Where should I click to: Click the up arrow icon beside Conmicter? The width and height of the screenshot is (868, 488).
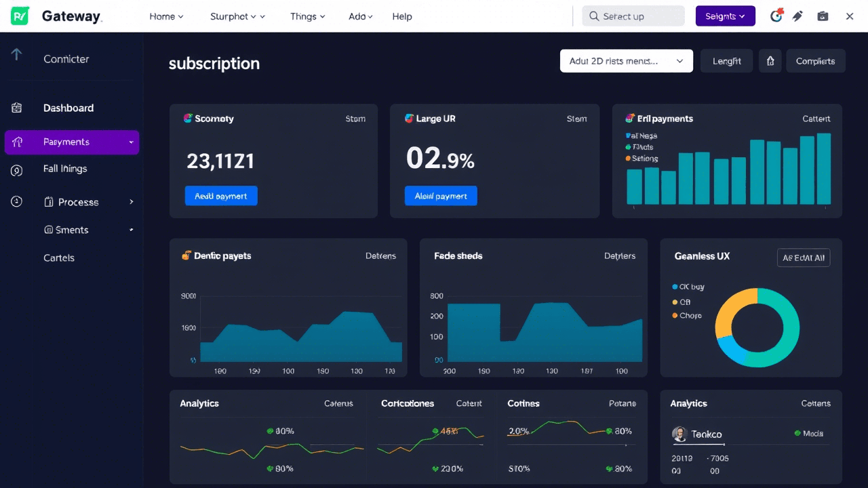coord(17,55)
